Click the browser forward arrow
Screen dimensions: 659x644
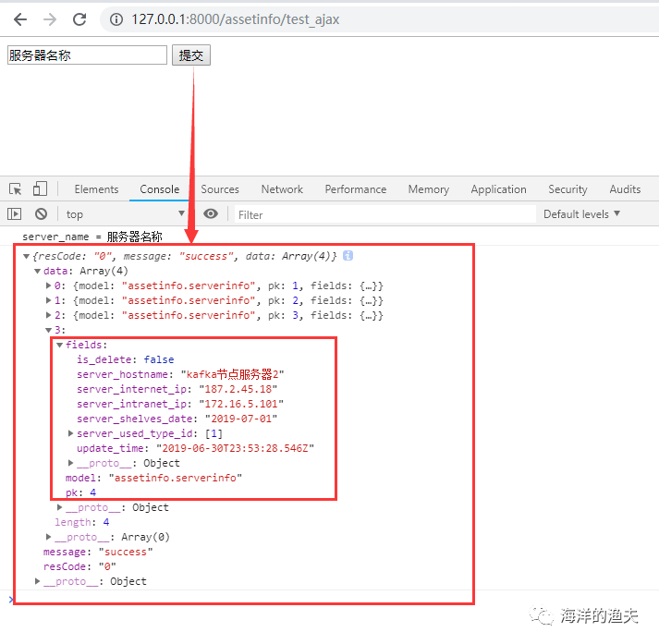pos(50,19)
